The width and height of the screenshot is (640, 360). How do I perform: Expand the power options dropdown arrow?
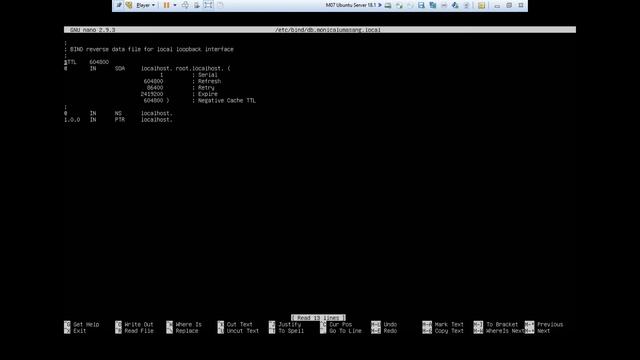pyautogui.click(x=175, y=5)
